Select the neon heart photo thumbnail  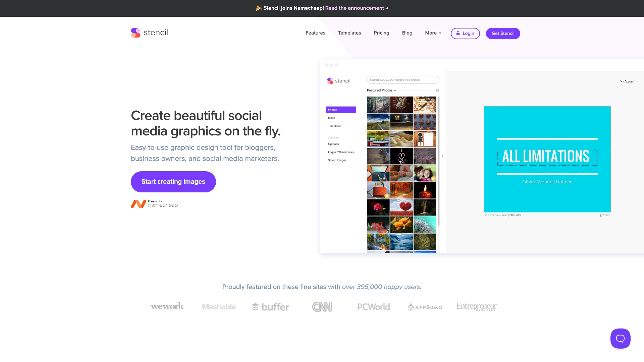coord(401,156)
